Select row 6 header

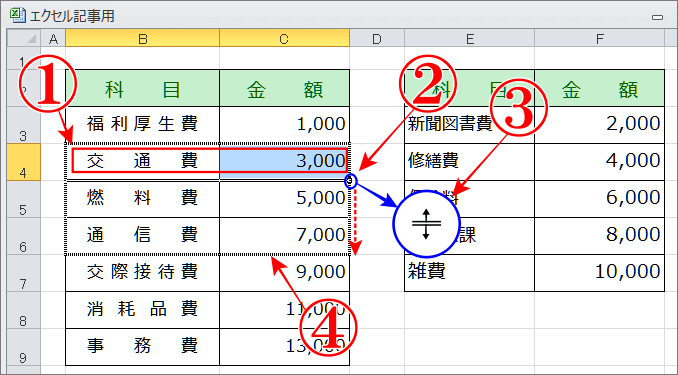[24, 236]
